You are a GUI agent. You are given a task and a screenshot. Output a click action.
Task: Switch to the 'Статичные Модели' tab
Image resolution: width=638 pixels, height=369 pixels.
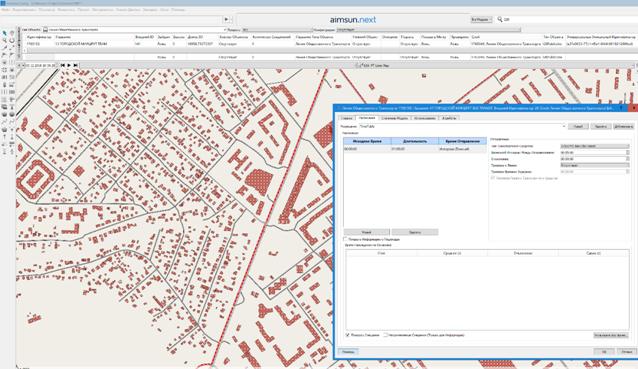tap(394, 118)
